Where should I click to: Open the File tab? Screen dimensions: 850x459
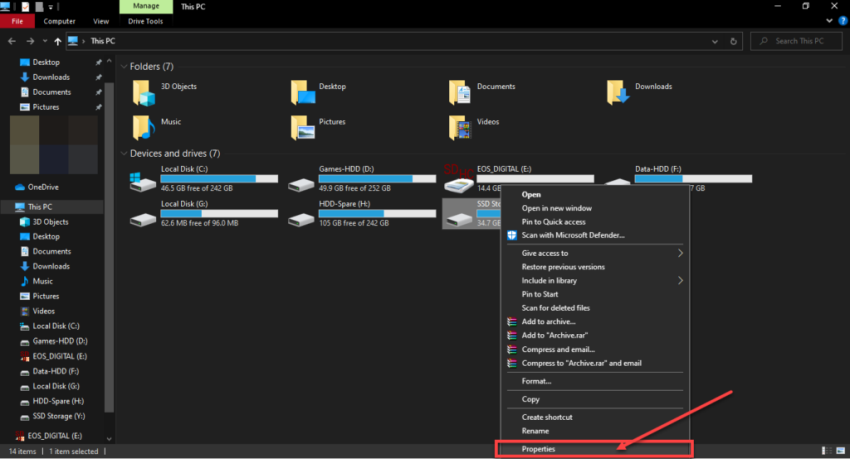click(x=17, y=21)
